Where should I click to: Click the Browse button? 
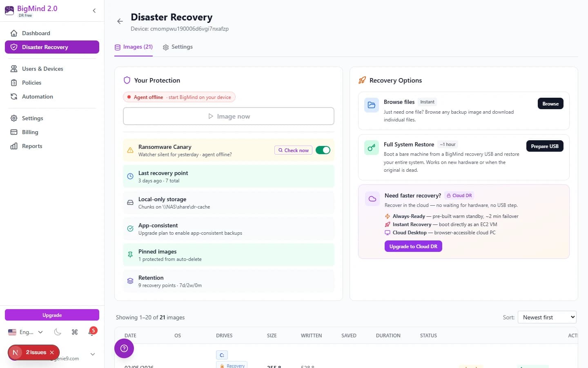pos(550,103)
